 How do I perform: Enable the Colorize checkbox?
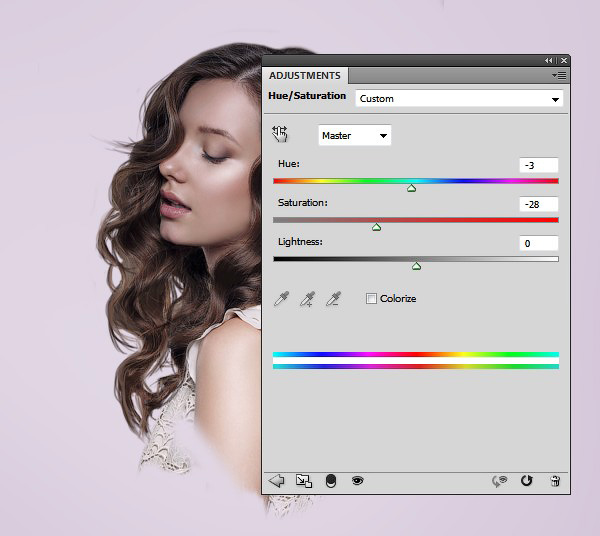(371, 298)
